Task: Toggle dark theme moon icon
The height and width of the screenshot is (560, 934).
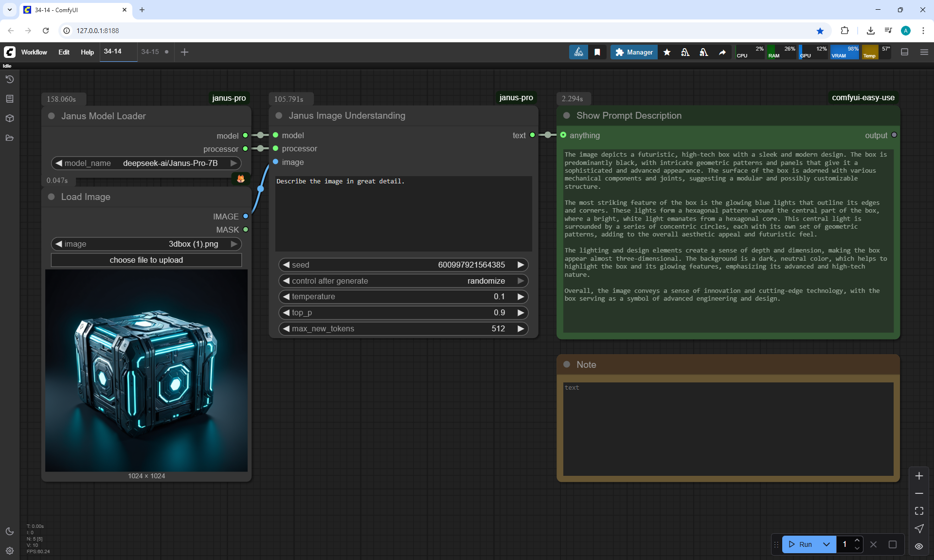Action: [x=10, y=531]
